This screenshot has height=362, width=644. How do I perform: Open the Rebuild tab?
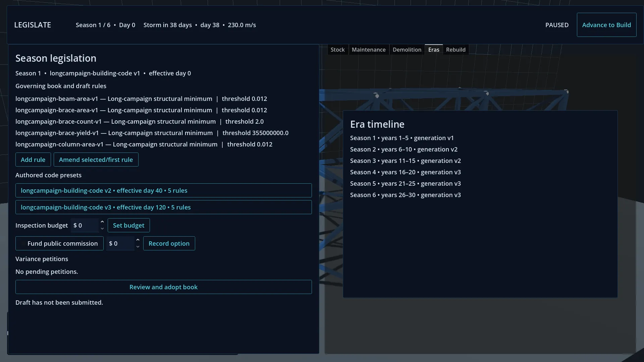coord(455,50)
